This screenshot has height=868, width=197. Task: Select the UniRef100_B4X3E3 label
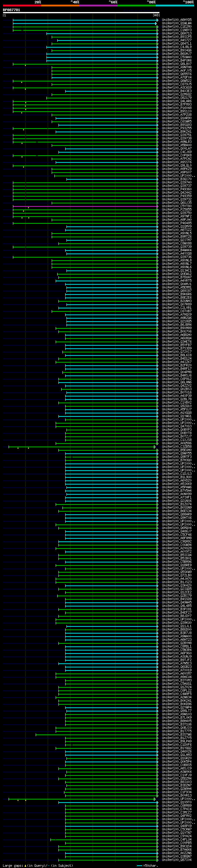(x=177, y=91)
